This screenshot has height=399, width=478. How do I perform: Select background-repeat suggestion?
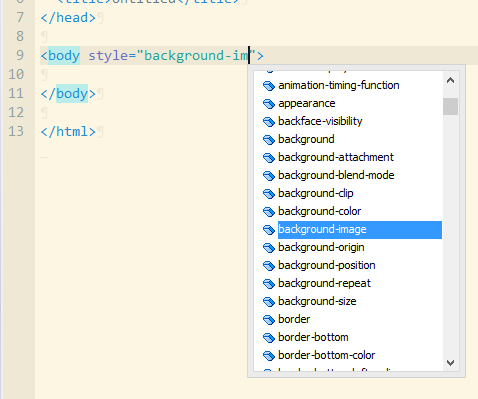(324, 284)
